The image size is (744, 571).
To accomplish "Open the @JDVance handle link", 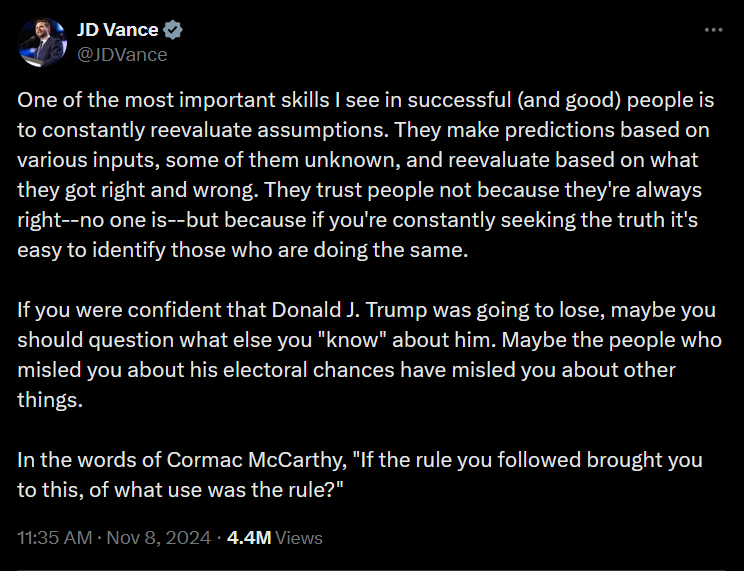I will 122,55.
